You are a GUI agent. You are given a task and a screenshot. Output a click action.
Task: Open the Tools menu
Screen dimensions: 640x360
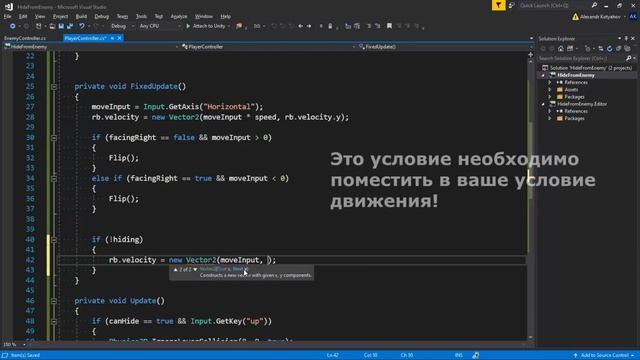141,16
